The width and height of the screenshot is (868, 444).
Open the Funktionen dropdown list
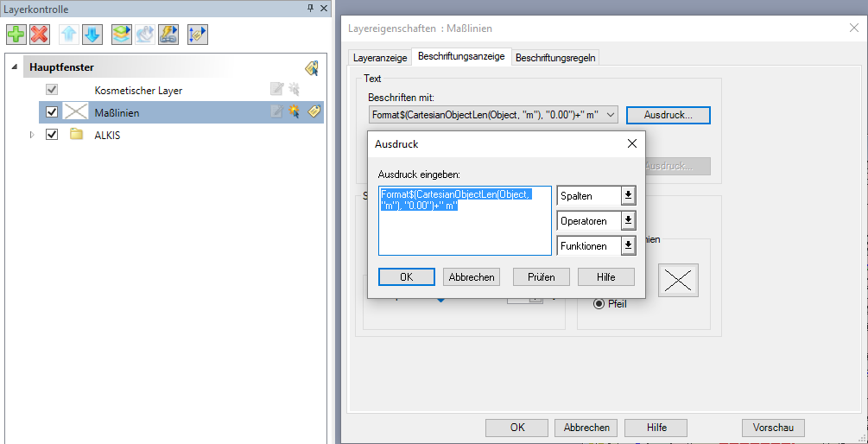(x=628, y=246)
